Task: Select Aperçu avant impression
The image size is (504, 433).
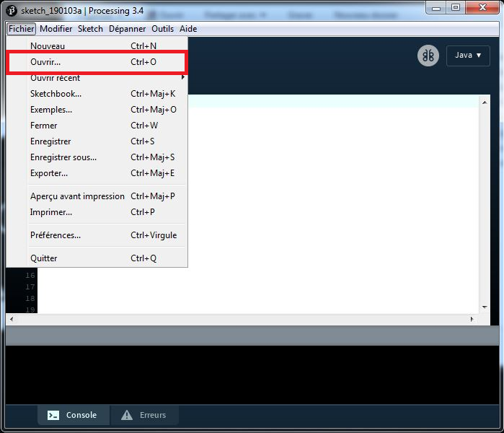Action: tap(97, 196)
